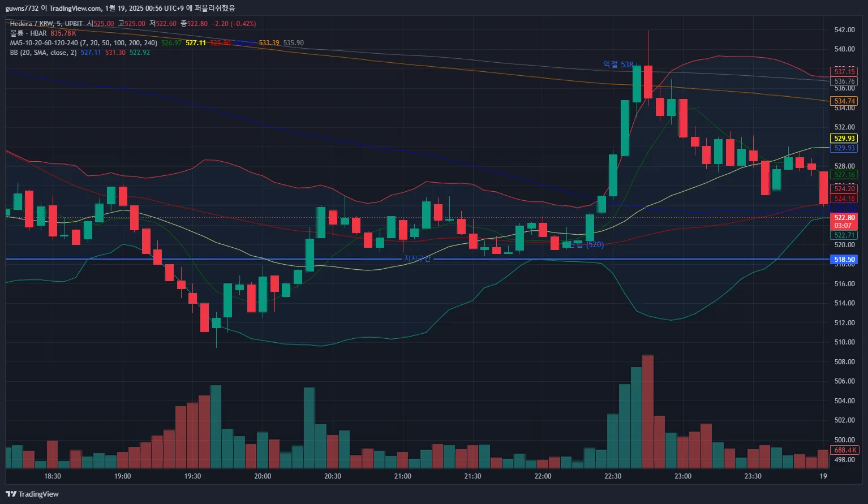868x504 pixels.
Task: Click the green 522.71 lower band tag
Action: point(844,235)
